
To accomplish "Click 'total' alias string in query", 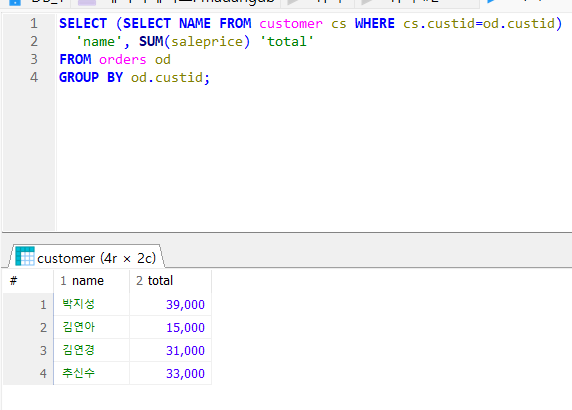I will (287, 41).
